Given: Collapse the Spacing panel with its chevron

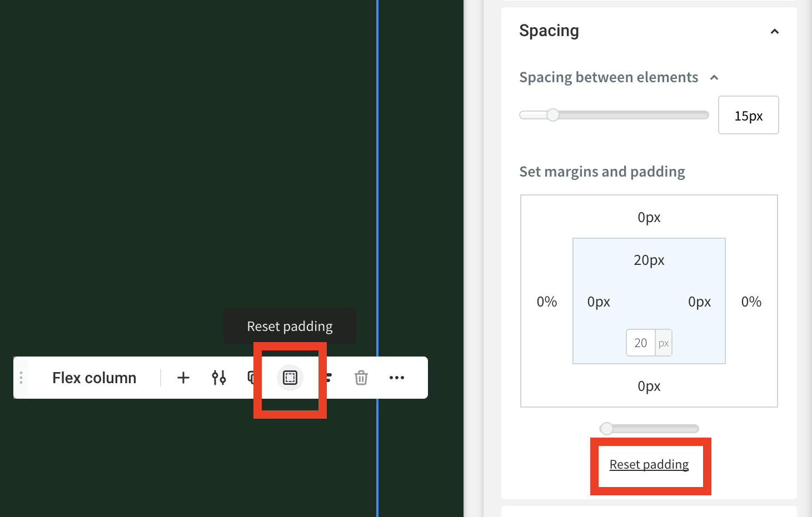Looking at the screenshot, I should click(x=775, y=32).
